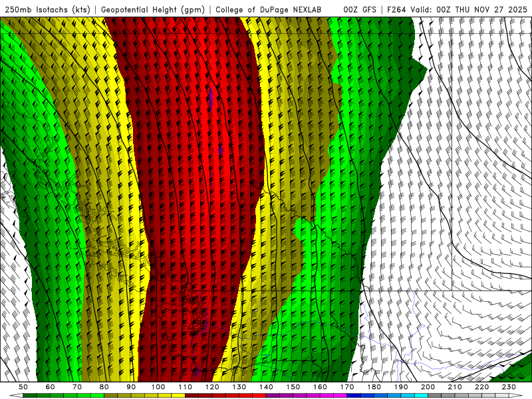Select the bright red 130–140 kt legend swatch
532x399 pixels.
coord(253,396)
